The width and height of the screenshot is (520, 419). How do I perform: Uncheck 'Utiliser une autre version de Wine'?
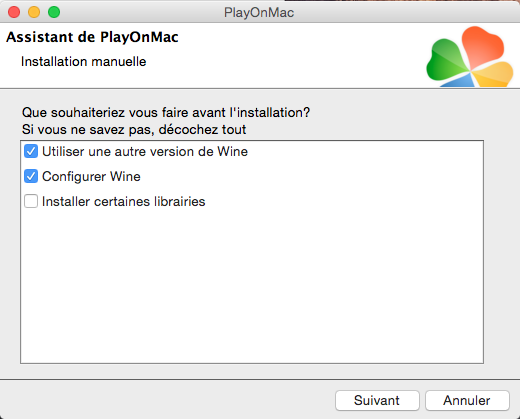[x=31, y=152]
